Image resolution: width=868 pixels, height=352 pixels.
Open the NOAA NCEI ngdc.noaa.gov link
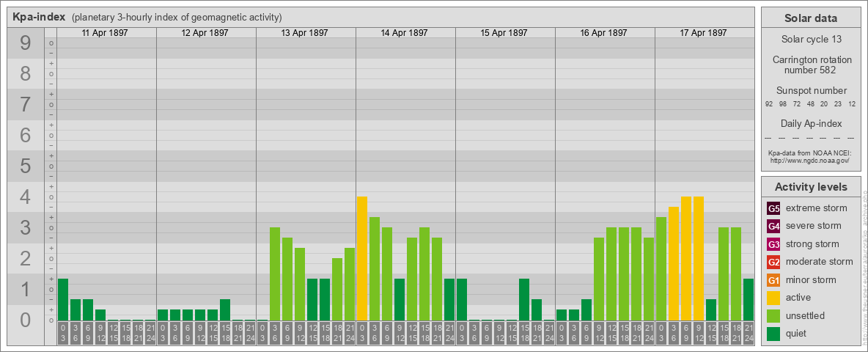pyautogui.click(x=809, y=160)
